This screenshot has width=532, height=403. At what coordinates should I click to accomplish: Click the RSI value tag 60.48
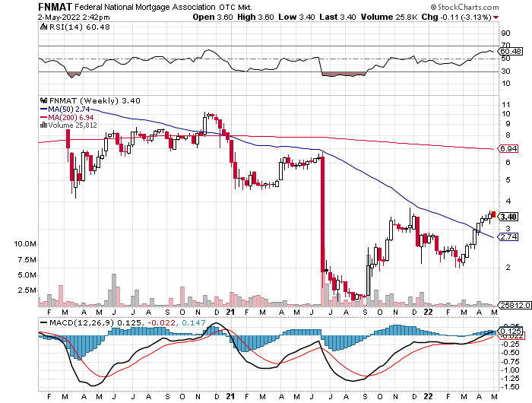point(510,51)
